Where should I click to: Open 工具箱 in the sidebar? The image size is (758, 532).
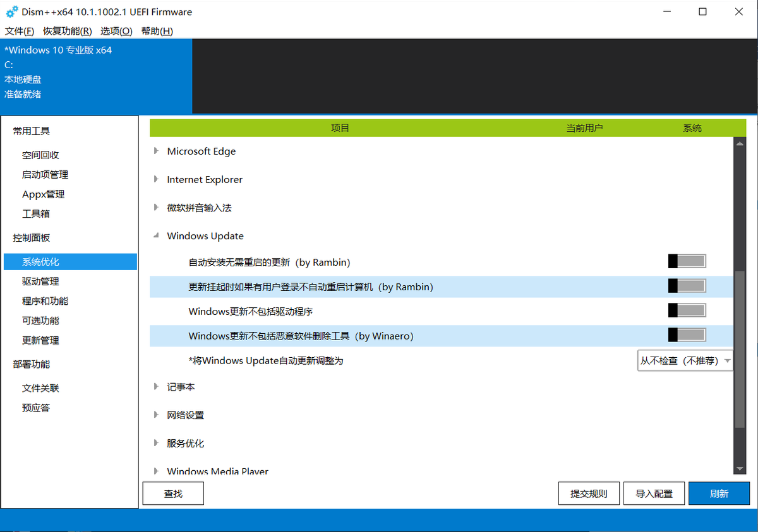coord(36,214)
